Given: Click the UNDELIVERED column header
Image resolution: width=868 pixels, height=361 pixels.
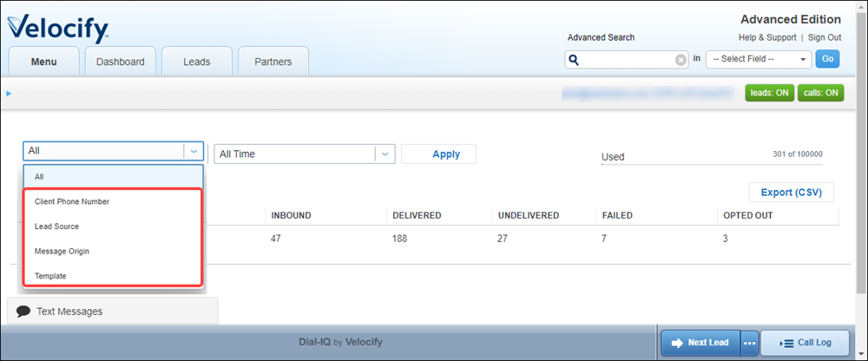Looking at the screenshot, I should point(528,215).
